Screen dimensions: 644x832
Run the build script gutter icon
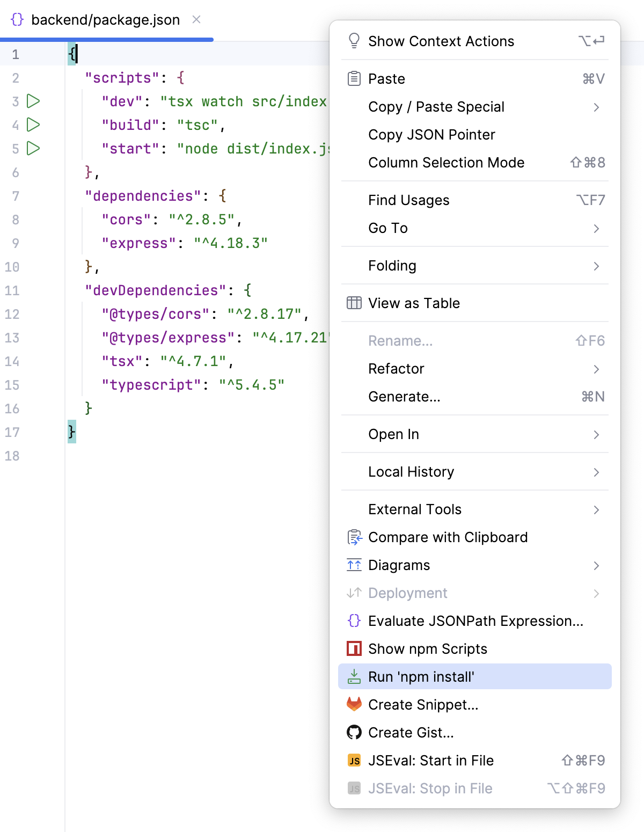tap(33, 125)
